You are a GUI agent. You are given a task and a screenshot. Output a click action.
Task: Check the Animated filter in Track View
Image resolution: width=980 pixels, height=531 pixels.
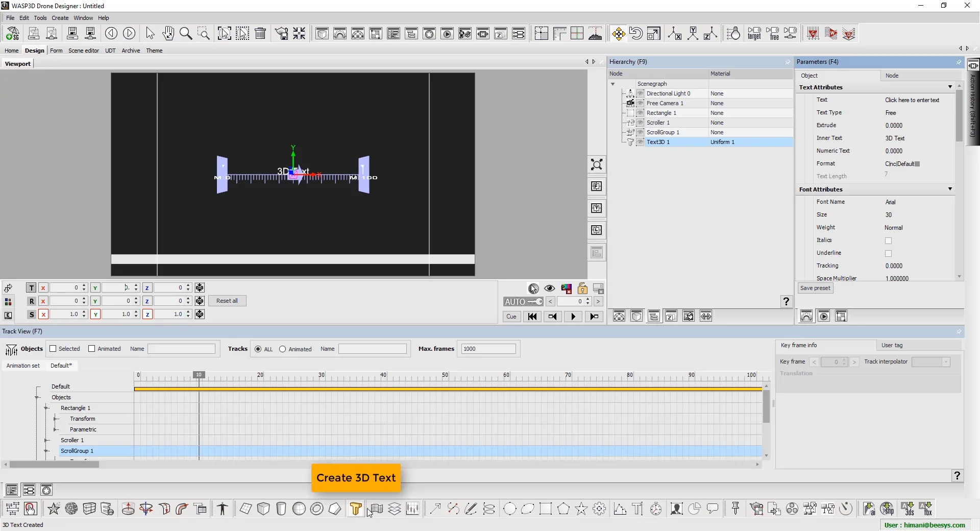coord(92,349)
